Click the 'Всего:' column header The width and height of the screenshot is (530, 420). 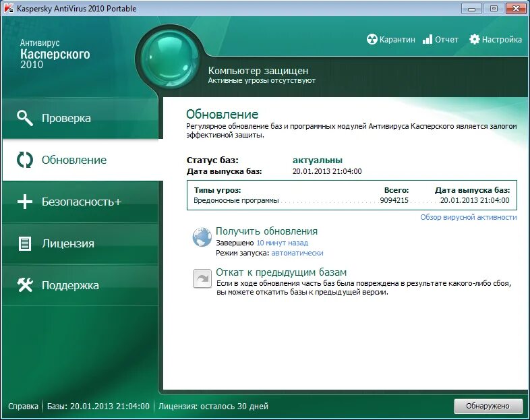tap(396, 190)
